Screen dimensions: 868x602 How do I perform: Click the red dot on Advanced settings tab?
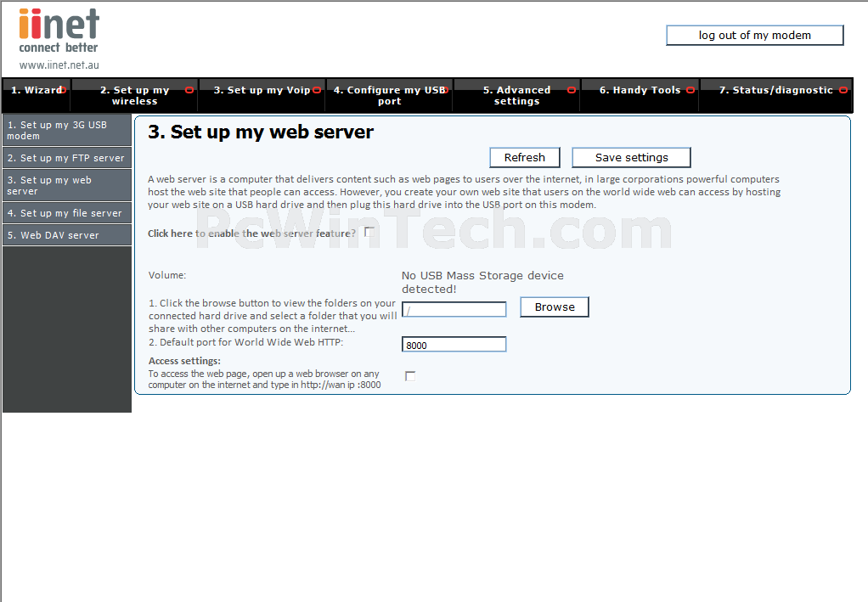click(x=572, y=90)
